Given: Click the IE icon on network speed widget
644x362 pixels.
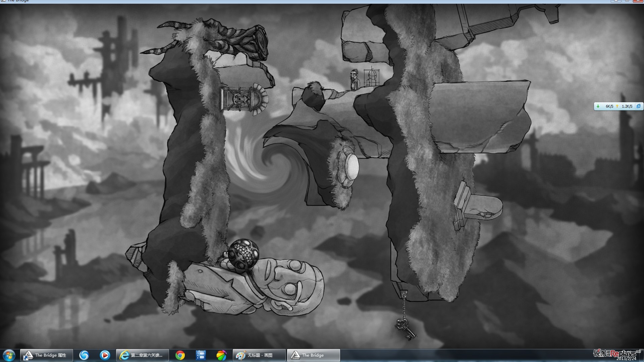Looking at the screenshot, I should point(639,106).
